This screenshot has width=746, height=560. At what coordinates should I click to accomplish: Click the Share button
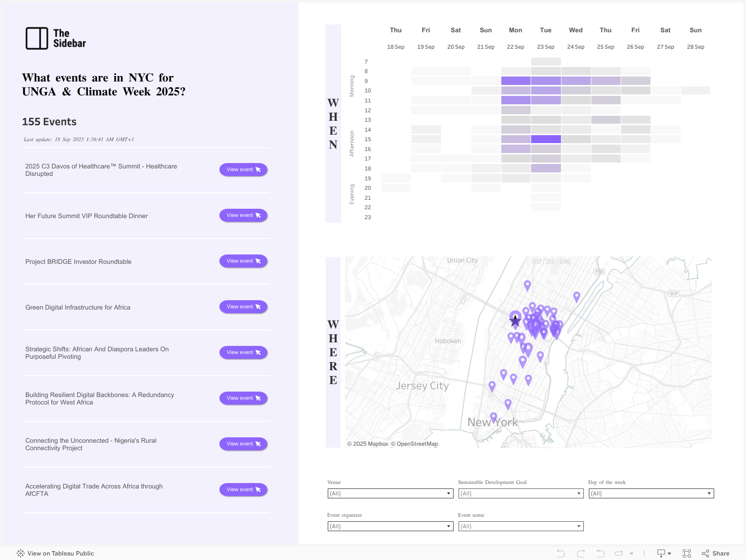coord(715,553)
